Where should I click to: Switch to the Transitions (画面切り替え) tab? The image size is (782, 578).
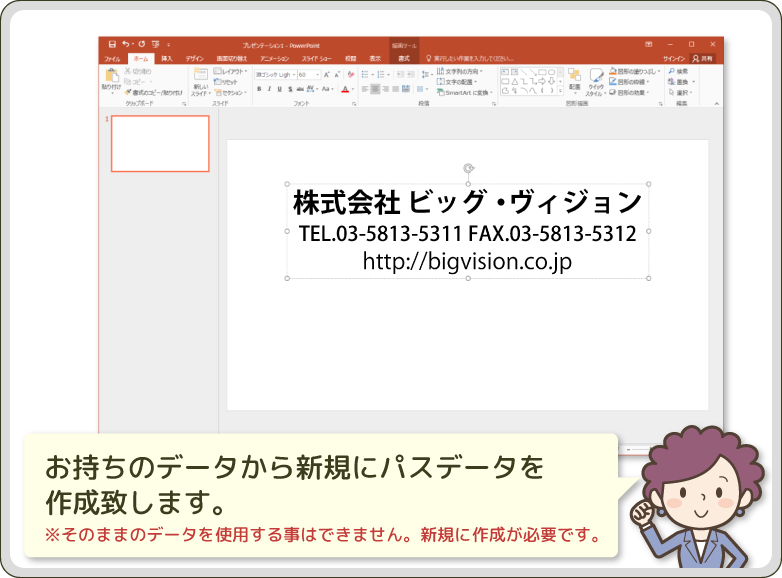tap(232, 59)
